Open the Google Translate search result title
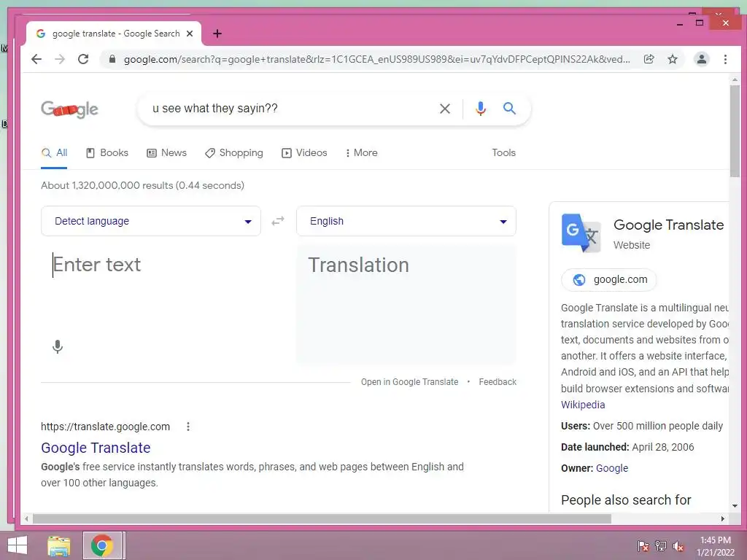Image resolution: width=747 pixels, height=560 pixels. [x=96, y=448]
